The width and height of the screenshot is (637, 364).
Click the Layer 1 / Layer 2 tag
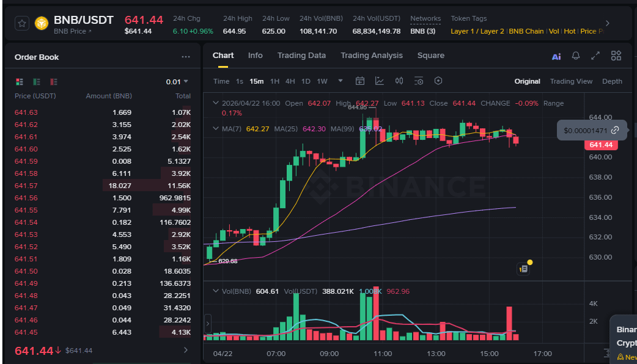click(x=477, y=31)
